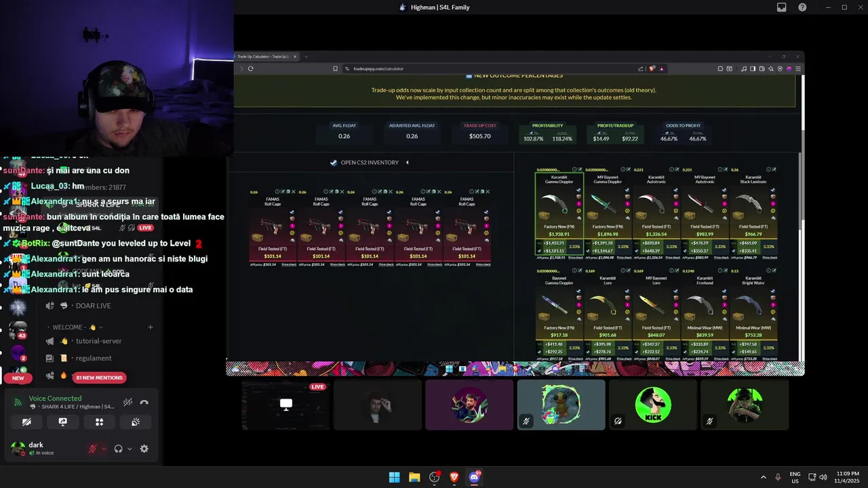
Task: Jump to 81 NEW MENTIONS
Action: click(x=100, y=378)
